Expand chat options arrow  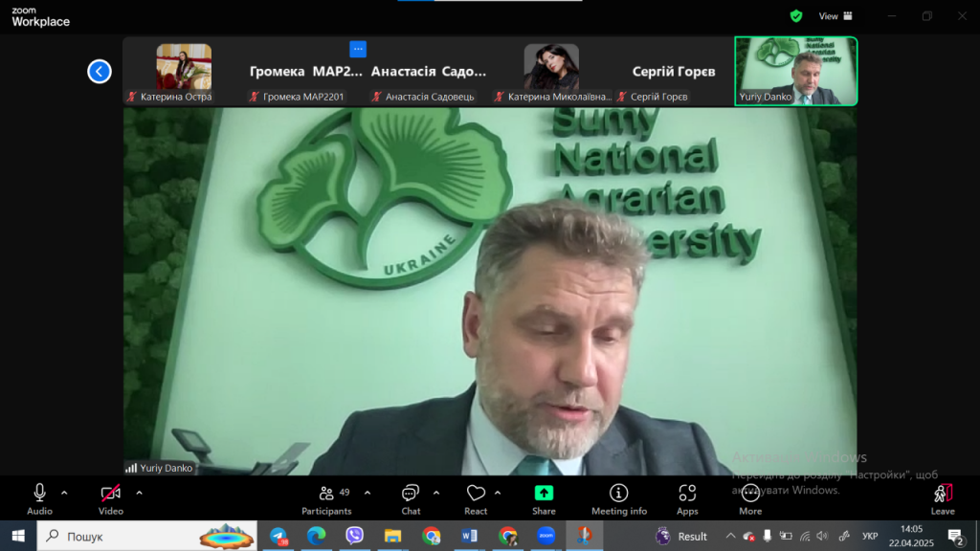point(436,493)
